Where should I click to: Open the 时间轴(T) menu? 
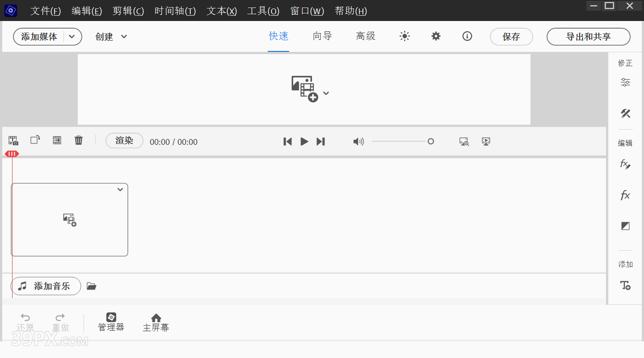click(x=175, y=11)
